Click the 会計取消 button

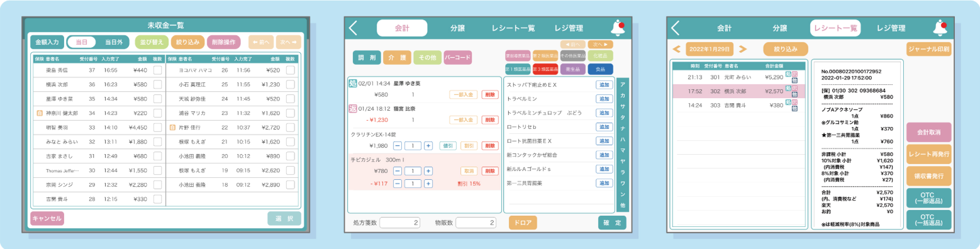pyautogui.click(x=928, y=133)
